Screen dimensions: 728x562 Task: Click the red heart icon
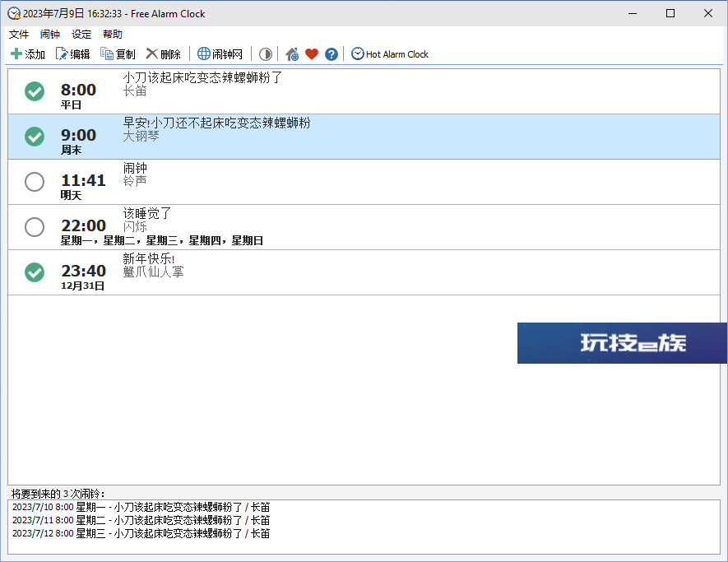tap(312, 53)
